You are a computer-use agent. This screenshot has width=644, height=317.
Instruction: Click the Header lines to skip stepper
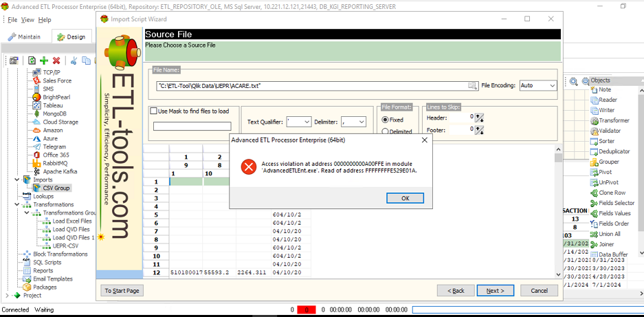pyautogui.click(x=479, y=118)
